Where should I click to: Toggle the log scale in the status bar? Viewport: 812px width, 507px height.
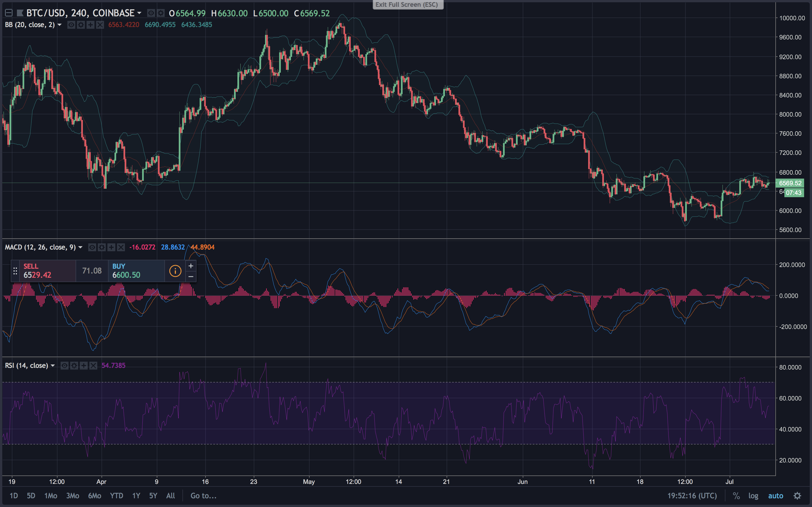coord(754,496)
